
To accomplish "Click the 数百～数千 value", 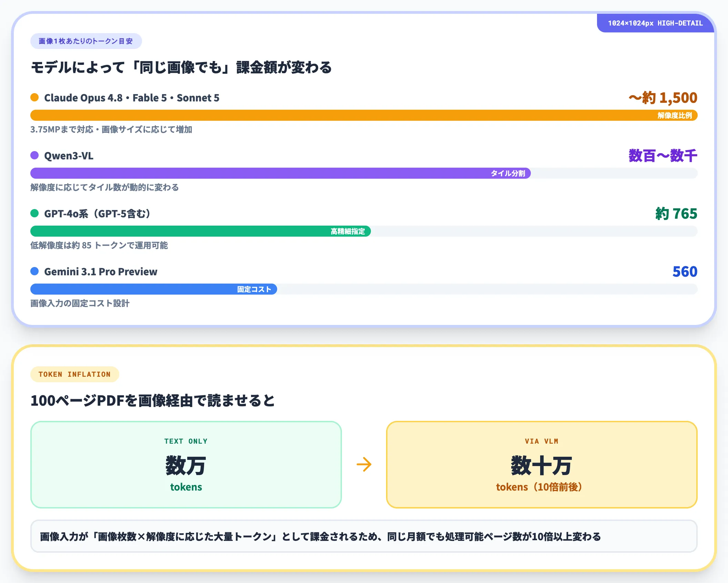I will [663, 156].
